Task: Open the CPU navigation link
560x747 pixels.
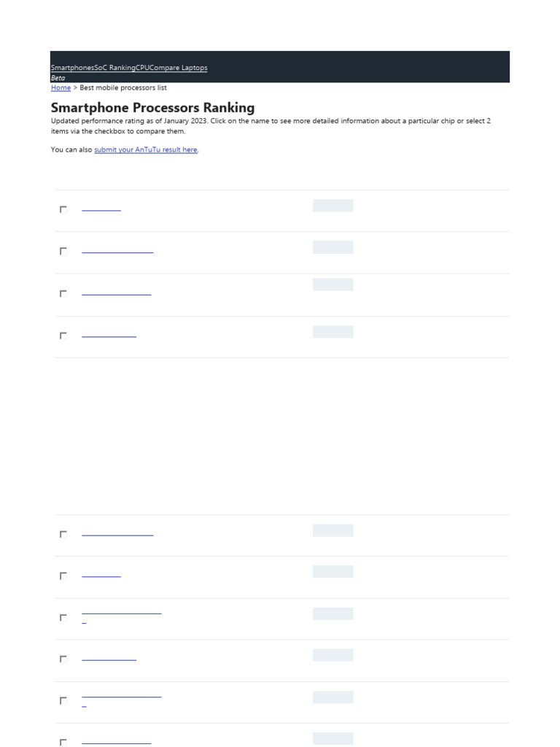Action: [x=142, y=68]
